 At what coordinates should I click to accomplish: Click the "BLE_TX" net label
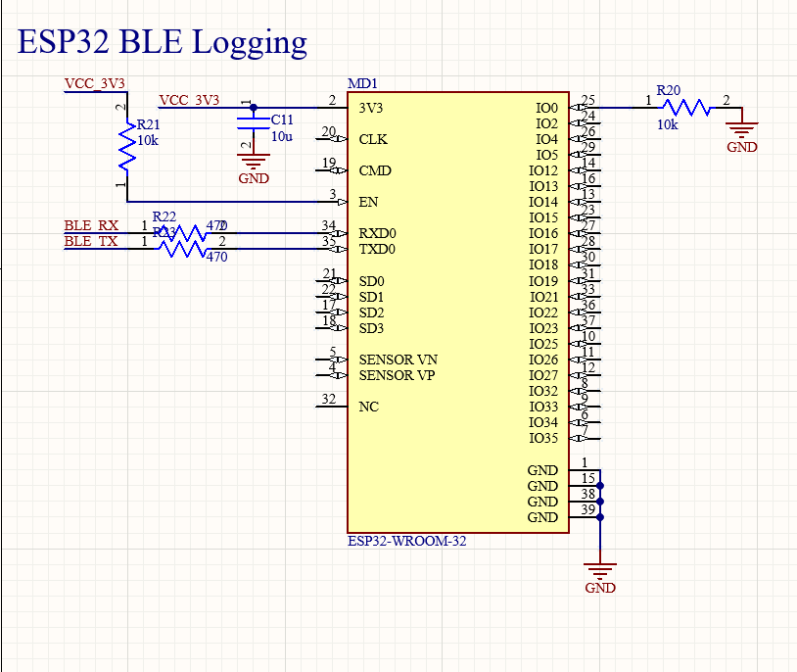click(x=91, y=241)
